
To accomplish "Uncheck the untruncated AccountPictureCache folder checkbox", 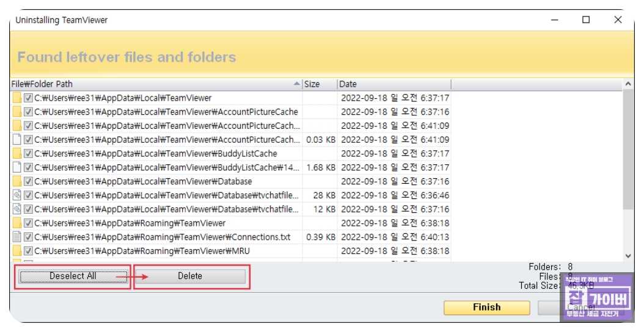I will pyautogui.click(x=28, y=112).
